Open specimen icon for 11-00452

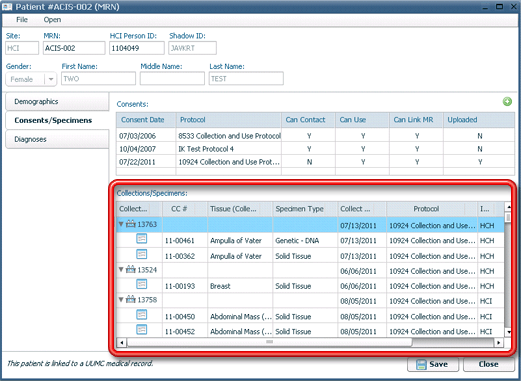[142, 330]
